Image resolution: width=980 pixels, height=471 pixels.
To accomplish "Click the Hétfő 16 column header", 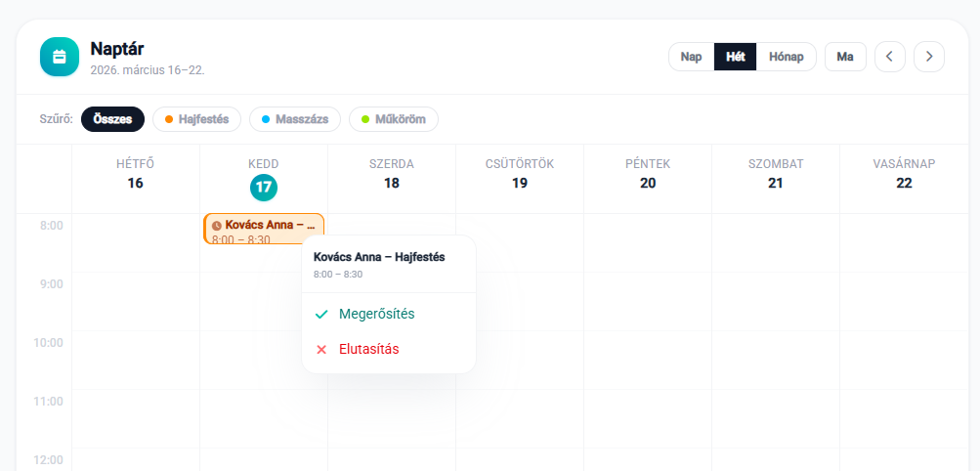I will (136, 174).
